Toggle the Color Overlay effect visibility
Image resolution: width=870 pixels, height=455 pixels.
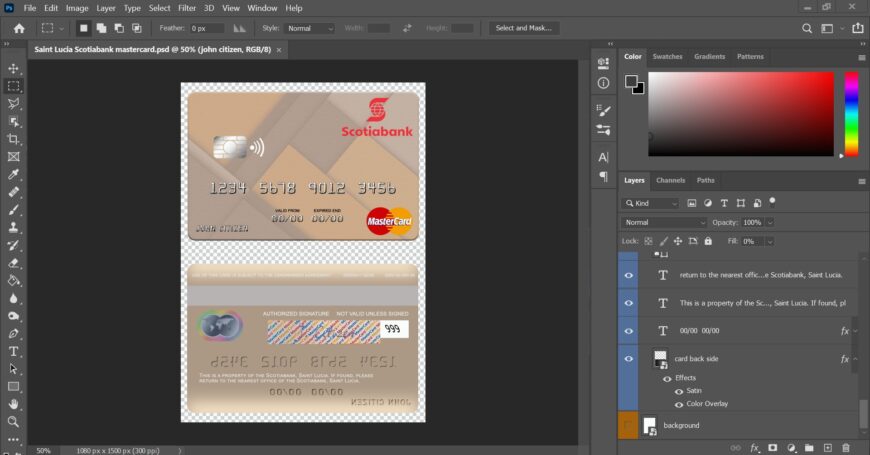point(679,404)
